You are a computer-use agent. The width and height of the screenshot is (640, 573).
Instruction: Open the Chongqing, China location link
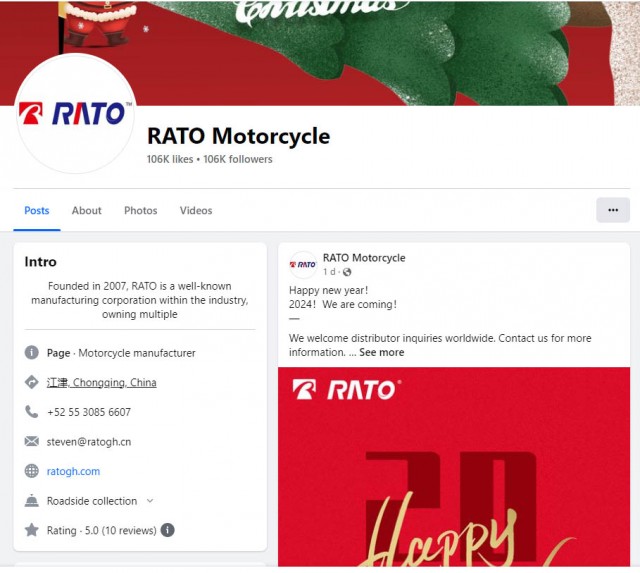pos(102,382)
